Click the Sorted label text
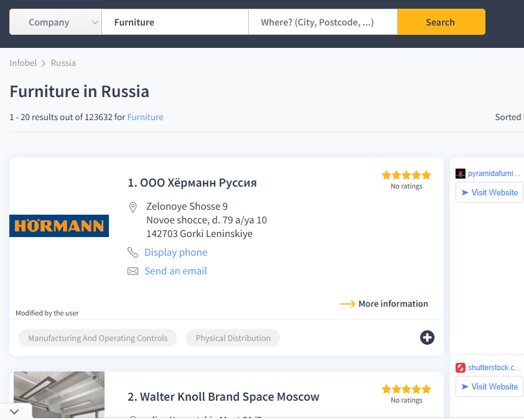 (x=508, y=117)
